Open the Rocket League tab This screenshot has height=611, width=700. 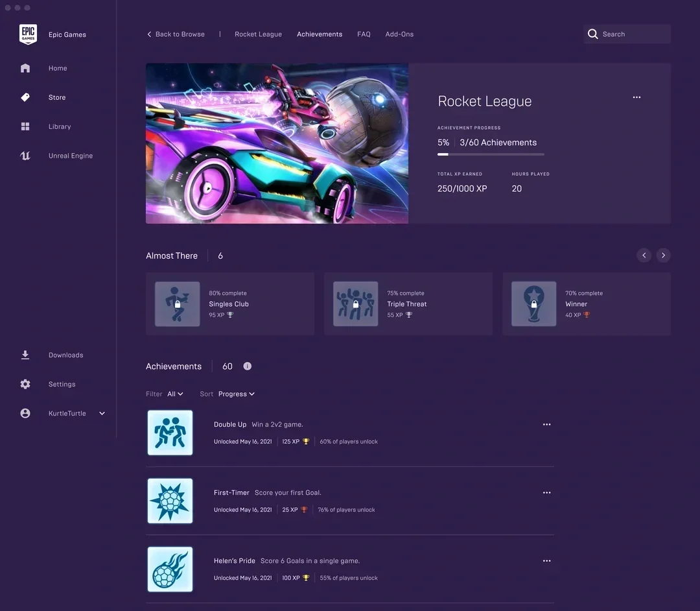(258, 34)
